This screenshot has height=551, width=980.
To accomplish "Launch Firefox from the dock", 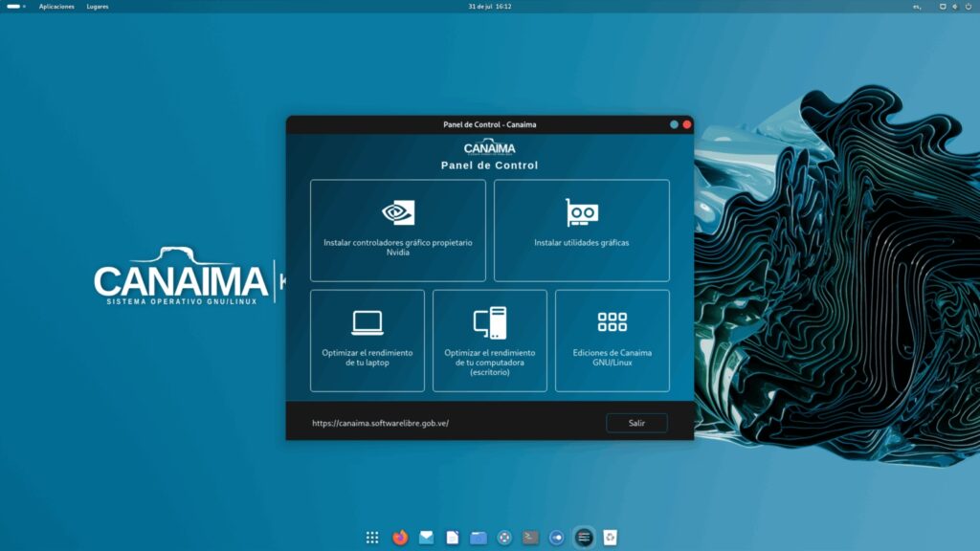I will [400, 538].
